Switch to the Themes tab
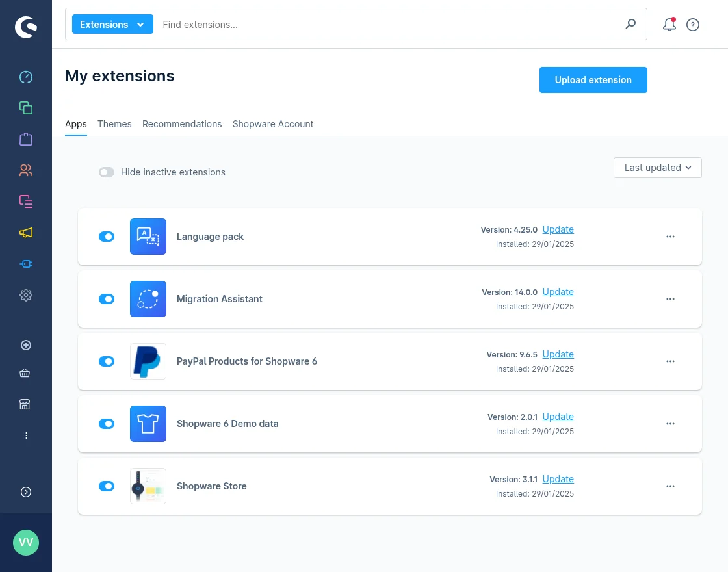 pyautogui.click(x=114, y=123)
